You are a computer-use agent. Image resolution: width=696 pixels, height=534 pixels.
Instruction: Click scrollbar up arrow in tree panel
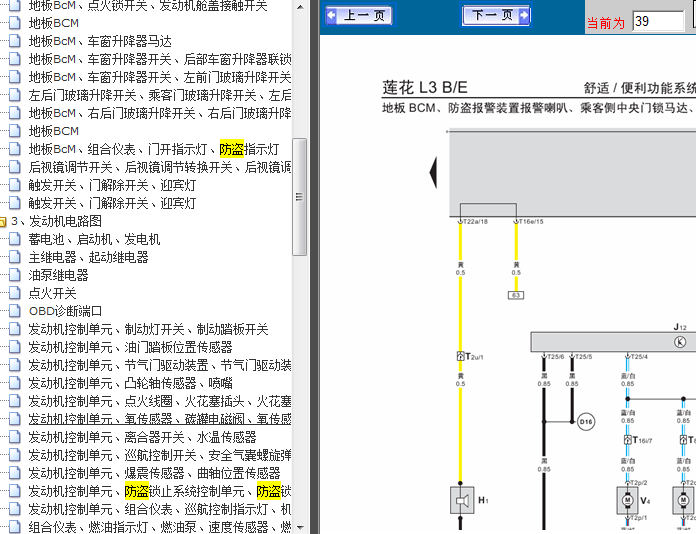(300, 7)
